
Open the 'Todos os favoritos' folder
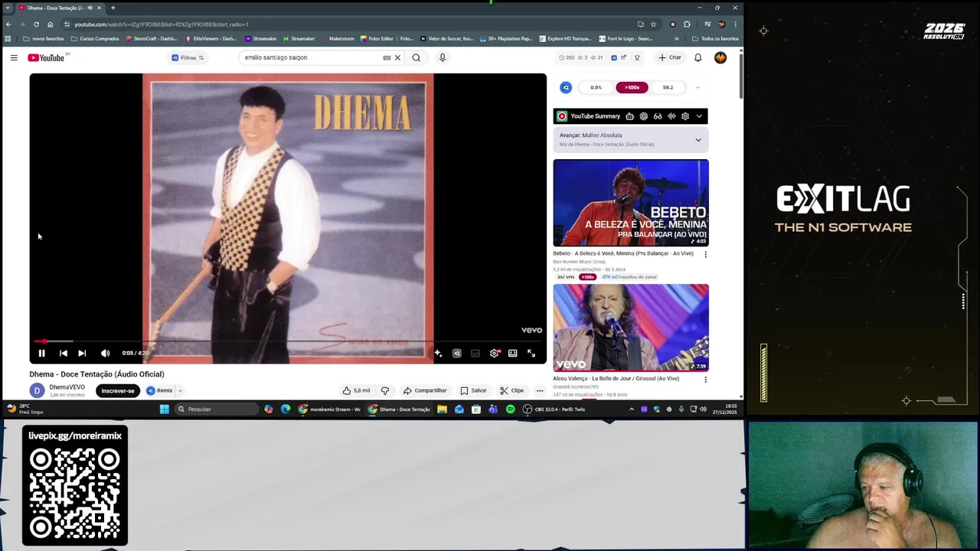[x=716, y=38]
